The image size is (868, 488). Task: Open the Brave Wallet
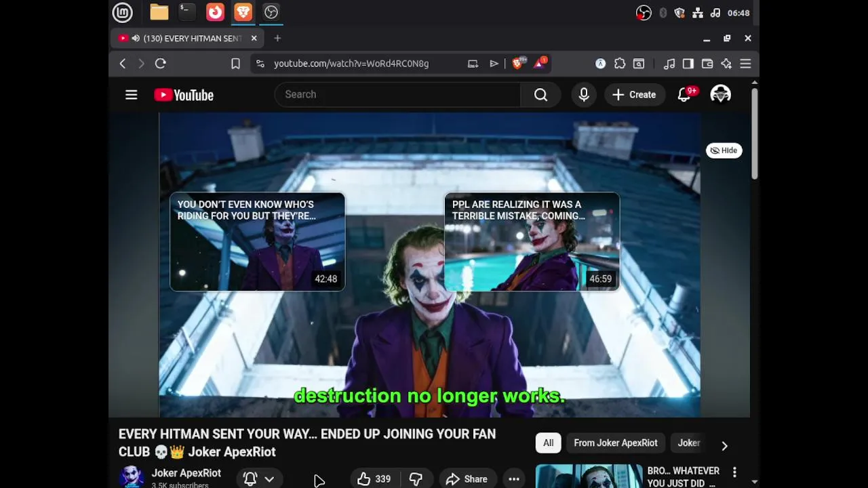coord(707,64)
